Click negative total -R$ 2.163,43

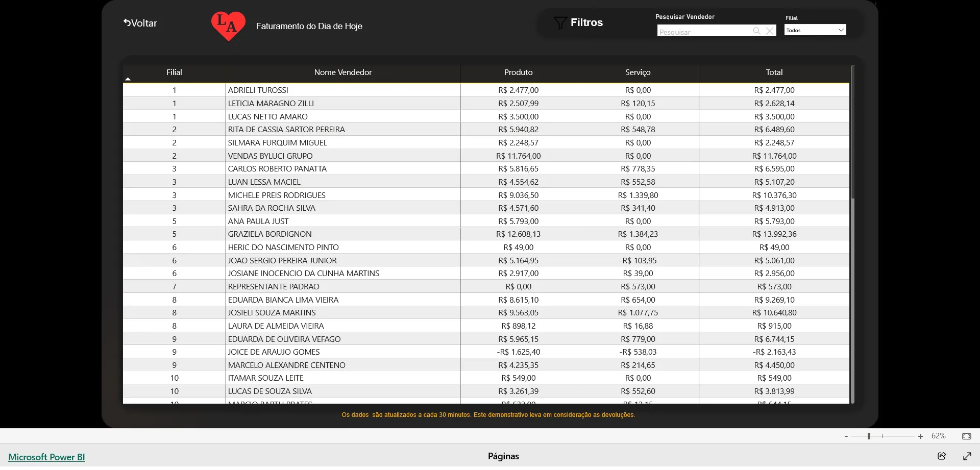click(774, 352)
